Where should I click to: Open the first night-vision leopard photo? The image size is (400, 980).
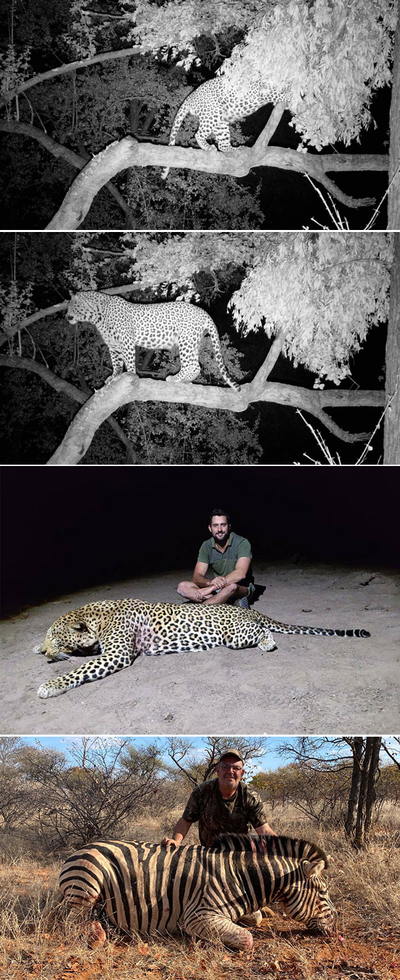[x=200, y=115]
